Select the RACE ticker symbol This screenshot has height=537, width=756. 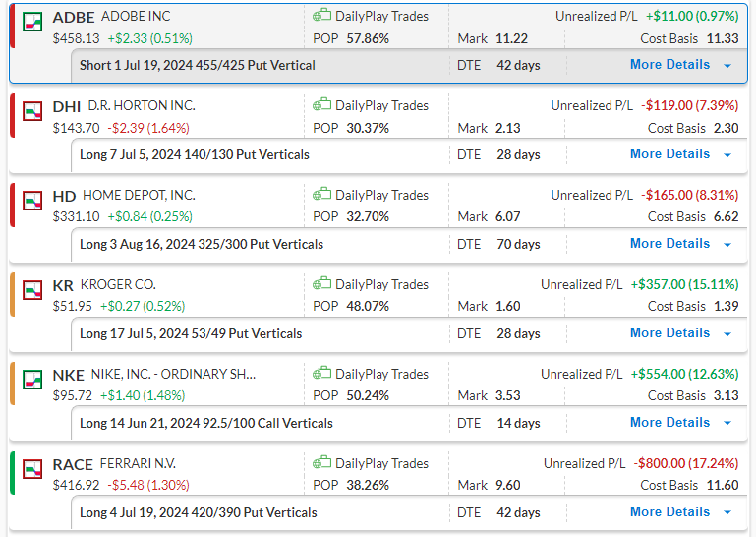pyautogui.click(x=73, y=464)
